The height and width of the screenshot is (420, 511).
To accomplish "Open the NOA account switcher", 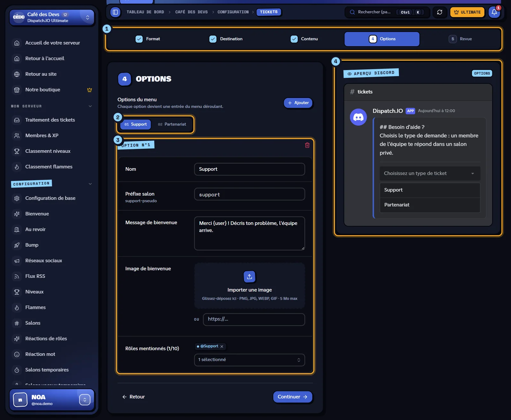I will (x=85, y=400).
